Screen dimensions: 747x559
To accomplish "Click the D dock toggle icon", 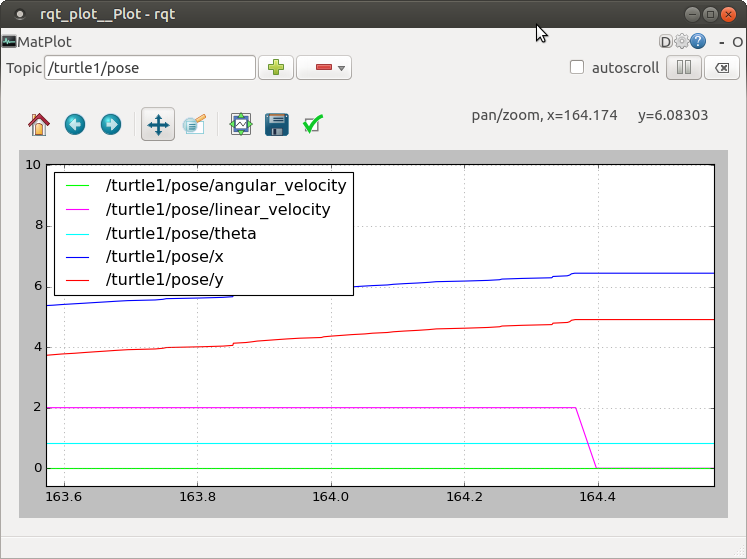I will coord(666,41).
